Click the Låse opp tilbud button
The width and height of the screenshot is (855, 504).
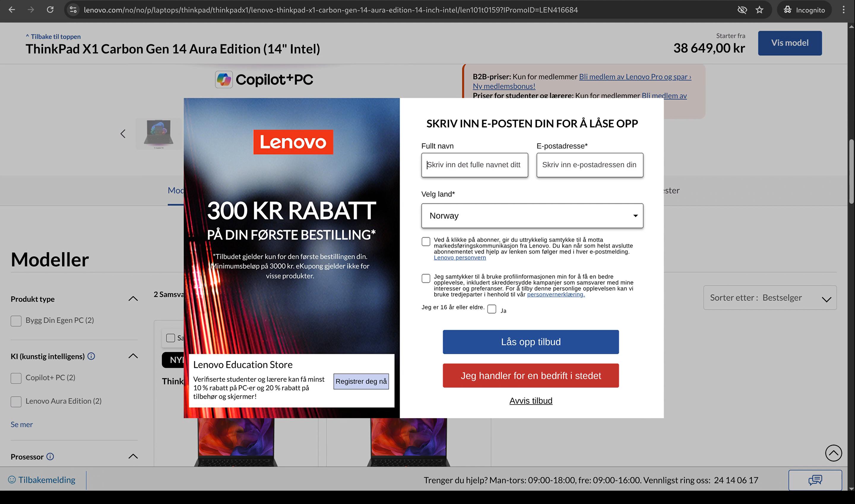pyautogui.click(x=531, y=342)
